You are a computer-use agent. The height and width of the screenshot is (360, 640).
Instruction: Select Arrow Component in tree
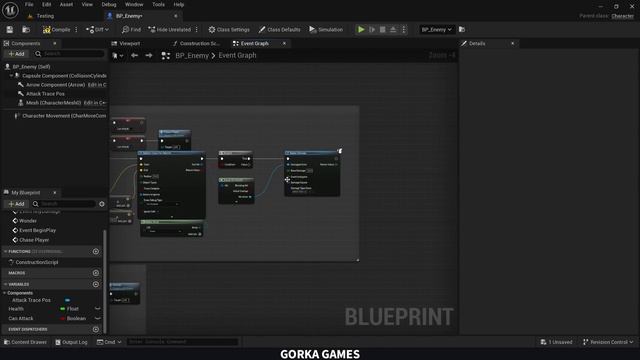(56, 85)
